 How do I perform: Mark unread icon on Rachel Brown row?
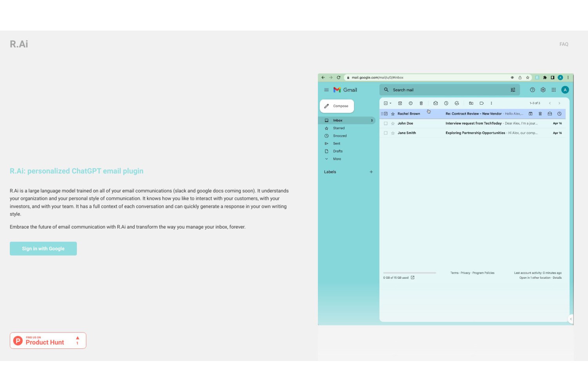550,114
